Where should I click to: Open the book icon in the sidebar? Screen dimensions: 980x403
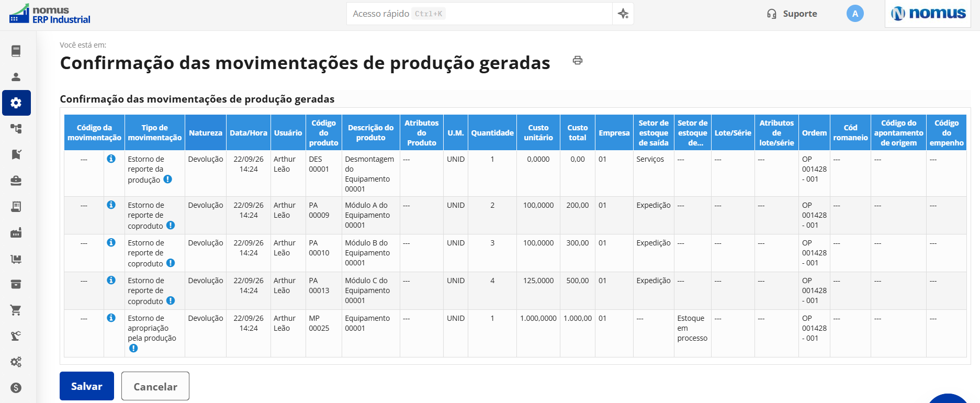[16, 51]
